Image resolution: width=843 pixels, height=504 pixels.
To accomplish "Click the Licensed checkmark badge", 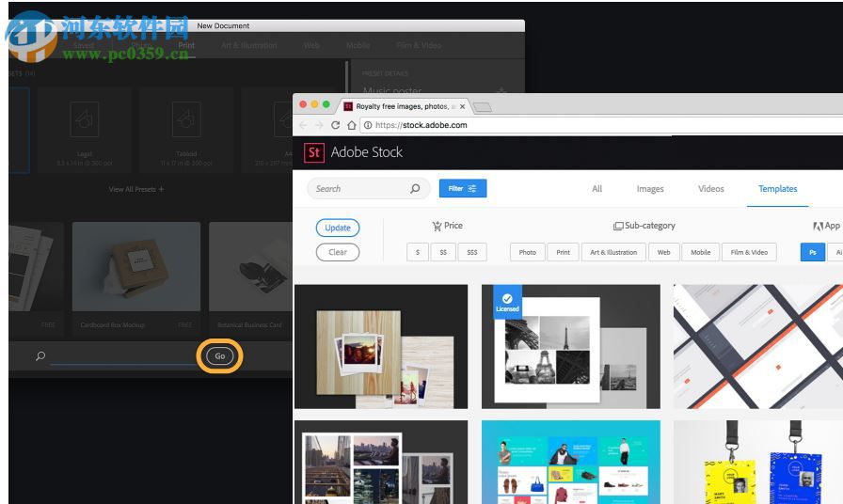I will point(507,302).
